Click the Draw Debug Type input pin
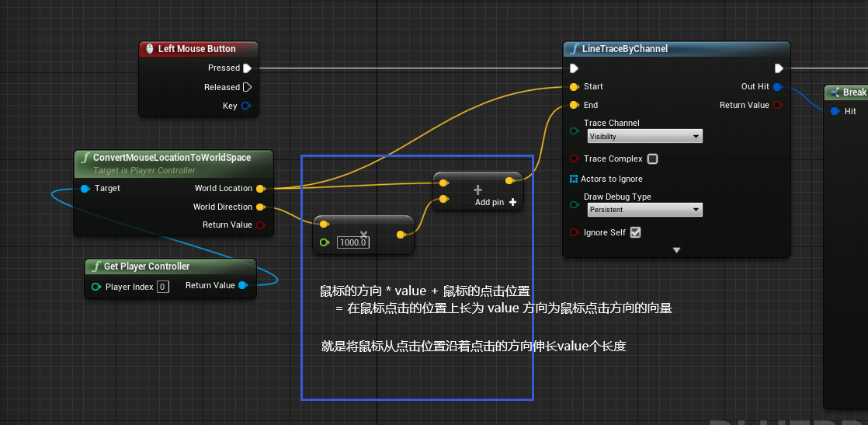This screenshot has width=868, height=425. pyautogui.click(x=575, y=205)
